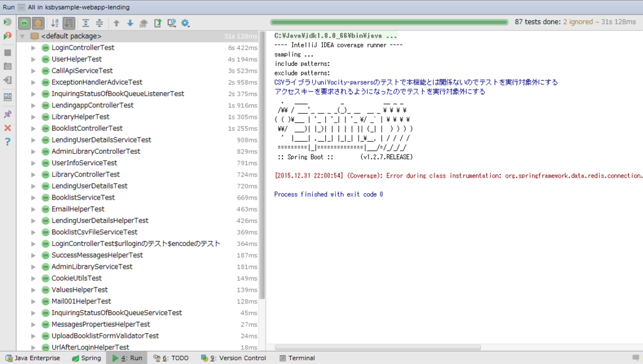This screenshot has width=643, height=364.
Task: Click package icon of default package
Action: (x=35, y=36)
